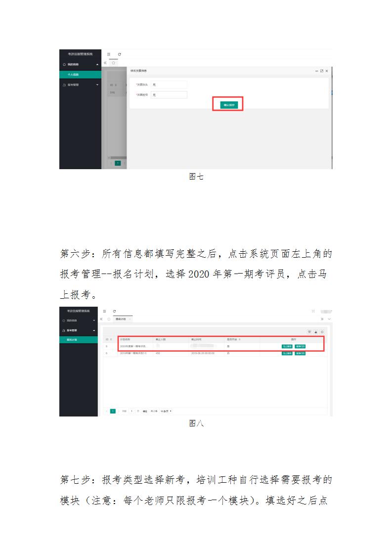
Task: Click the 图八 caption text
Action: pyautogui.click(x=196, y=423)
